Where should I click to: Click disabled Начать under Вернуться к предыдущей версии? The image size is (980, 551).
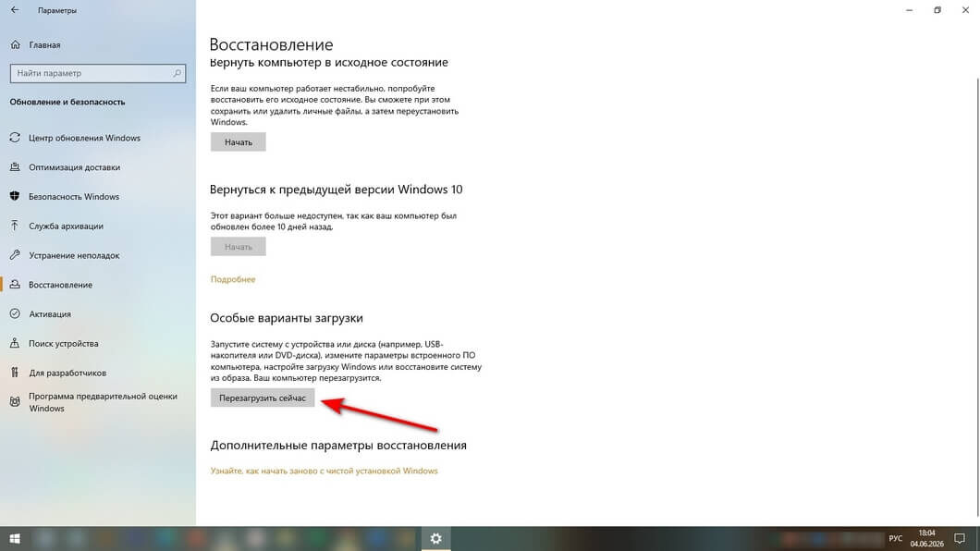(239, 247)
